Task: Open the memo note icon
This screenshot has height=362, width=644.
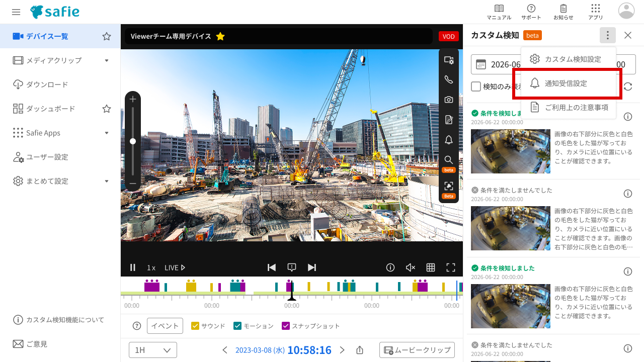Action: pyautogui.click(x=449, y=120)
